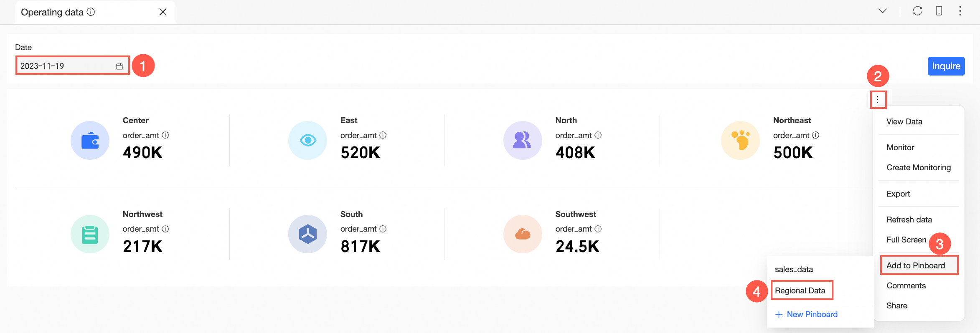980x333 pixels.
Task: Click the Southwest region label
Action: click(x=576, y=214)
